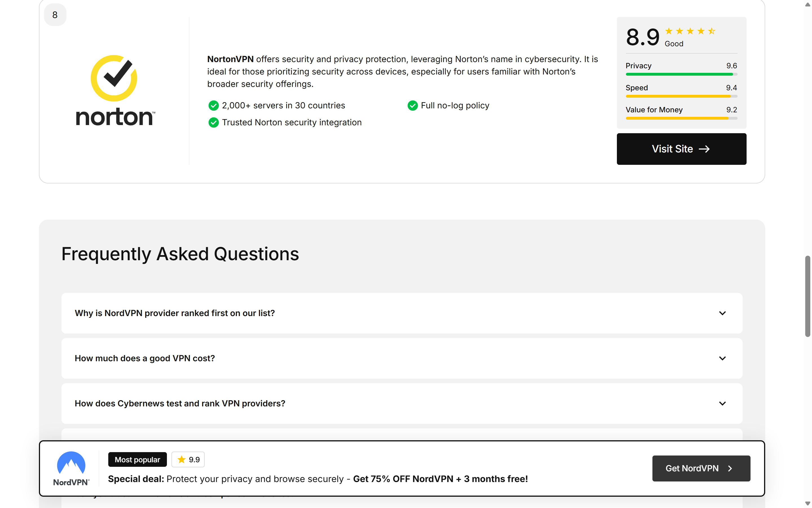Click the green check beside '2,000+ servers in 30 countries'
The image size is (812, 508).
click(x=213, y=106)
